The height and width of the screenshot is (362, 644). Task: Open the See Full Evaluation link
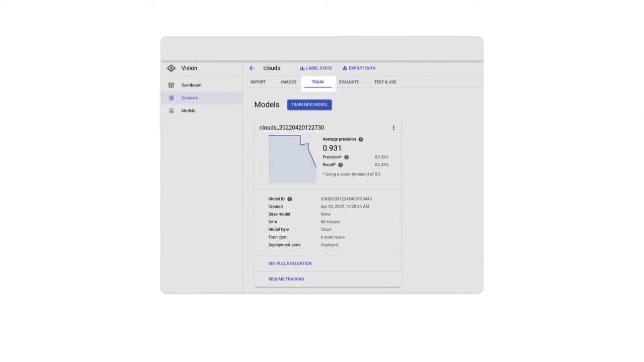click(290, 263)
